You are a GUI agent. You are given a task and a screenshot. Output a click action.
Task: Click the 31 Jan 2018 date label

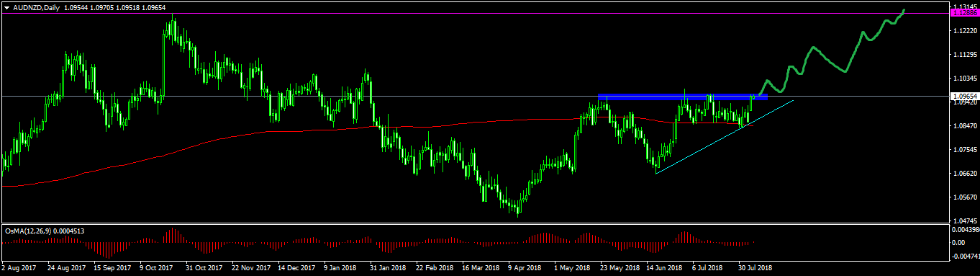[x=389, y=267]
